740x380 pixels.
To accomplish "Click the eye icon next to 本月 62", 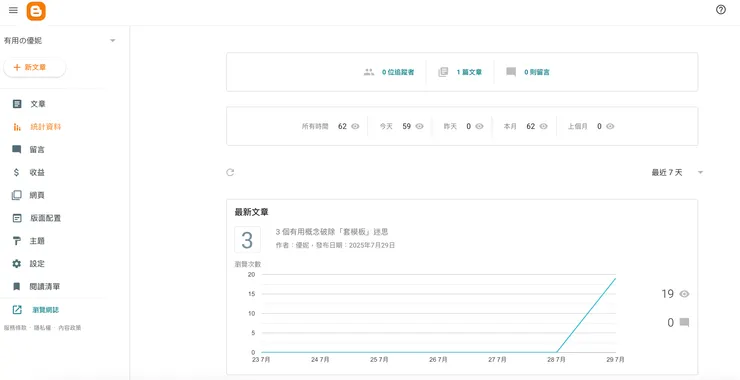I will [544, 127].
